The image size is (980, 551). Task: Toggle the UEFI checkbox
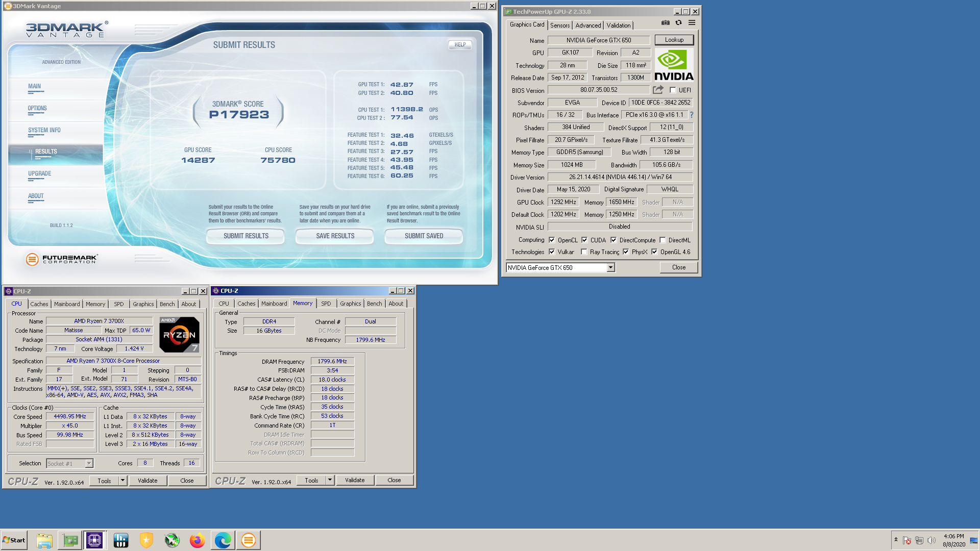pos(673,90)
